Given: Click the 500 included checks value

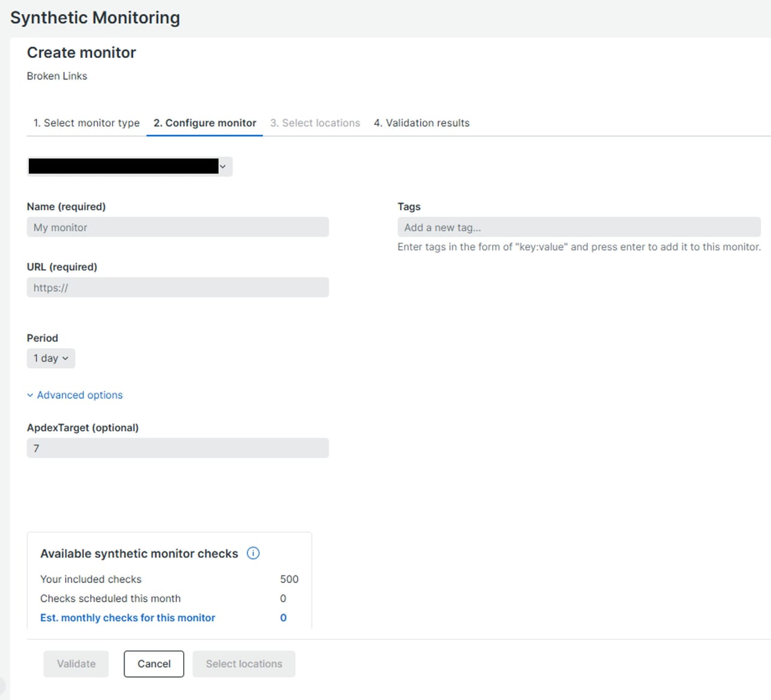Looking at the screenshot, I should tap(289, 579).
